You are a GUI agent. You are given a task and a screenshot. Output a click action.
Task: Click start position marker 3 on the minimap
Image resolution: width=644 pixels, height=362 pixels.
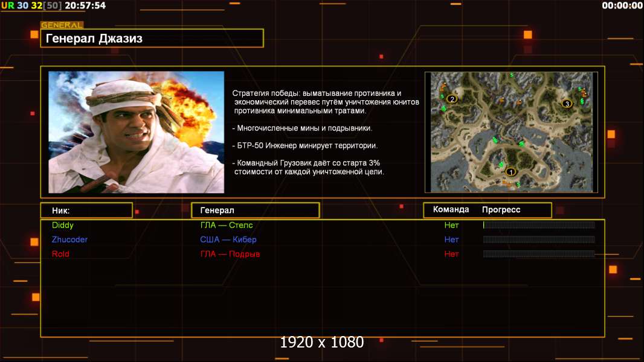pos(567,104)
